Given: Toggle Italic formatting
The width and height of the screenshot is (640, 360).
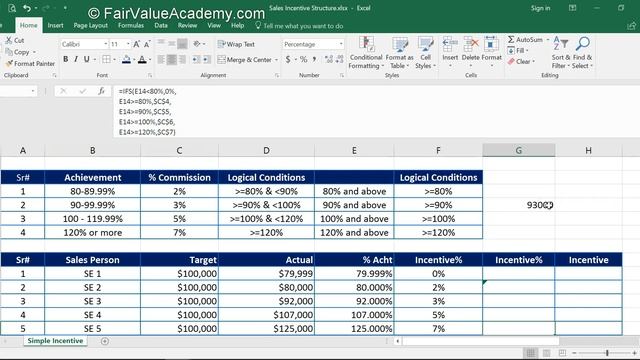Looking at the screenshot, I should [x=76, y=60].
